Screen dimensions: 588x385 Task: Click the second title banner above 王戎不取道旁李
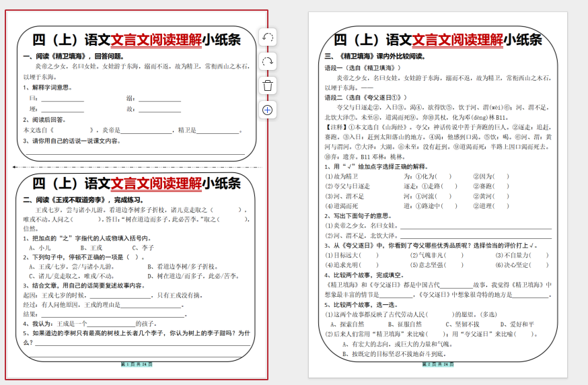click(137, 183)
